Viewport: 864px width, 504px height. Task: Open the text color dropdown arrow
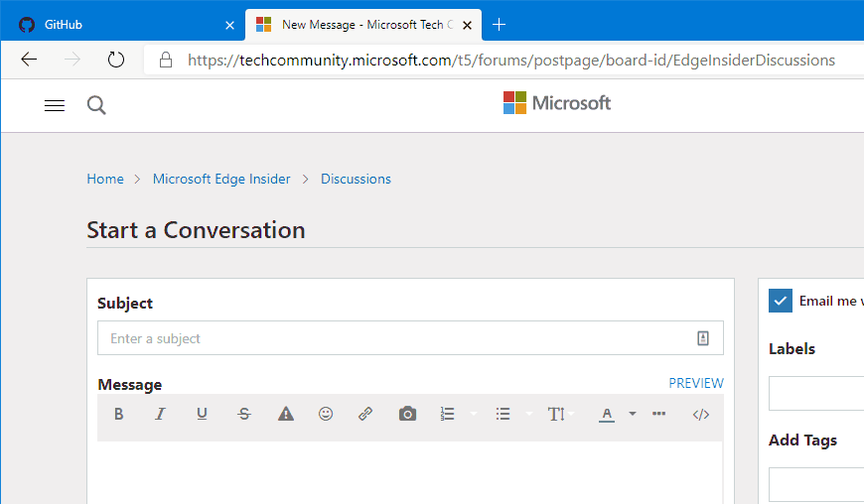633,415
